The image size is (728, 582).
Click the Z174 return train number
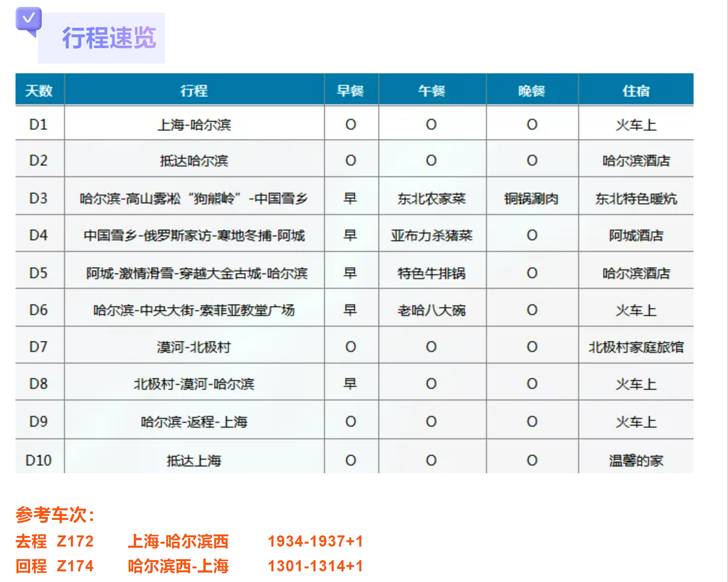click(75, 566)
